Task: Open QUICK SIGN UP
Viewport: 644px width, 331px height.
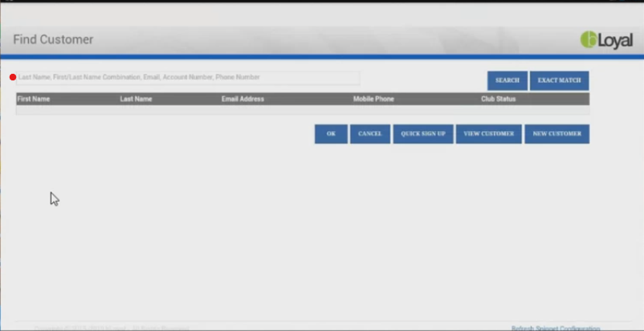Action: pyautogui.click(x=423, y=134)
